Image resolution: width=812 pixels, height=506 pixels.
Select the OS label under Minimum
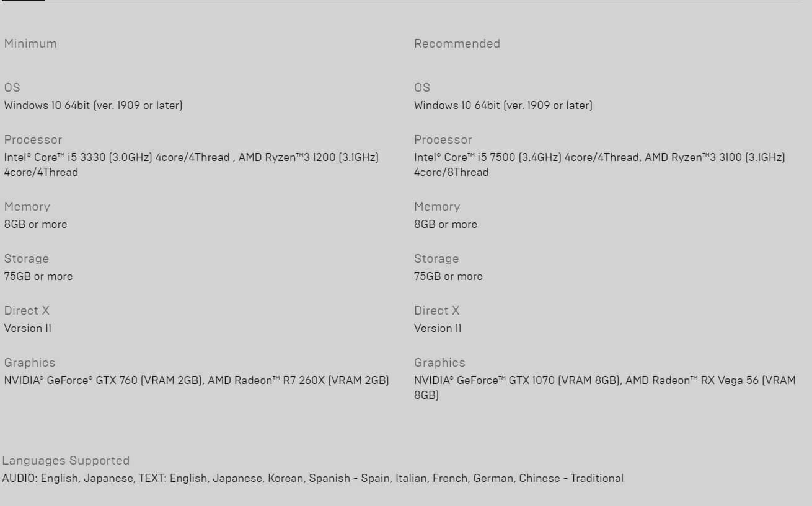tap(12, 88)
